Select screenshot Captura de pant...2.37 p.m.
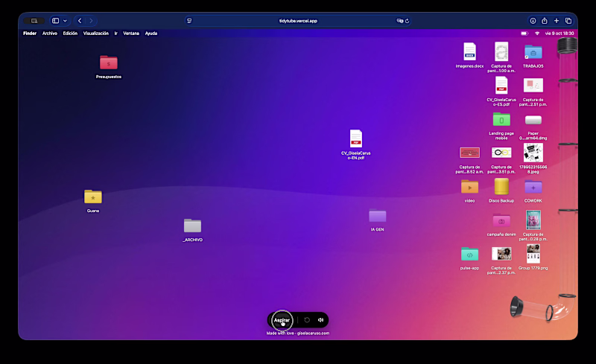This screenshot has height=364, width=596. pos(501,253)
